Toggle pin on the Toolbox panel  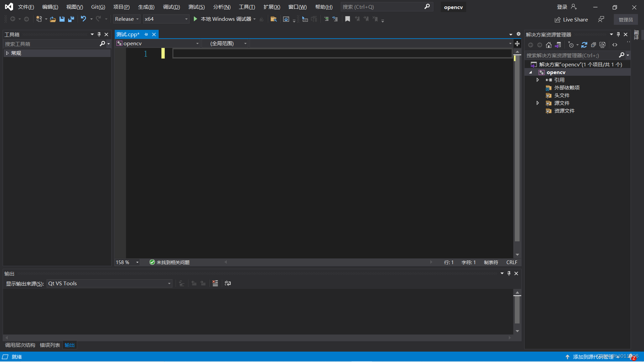click(99, 35)
